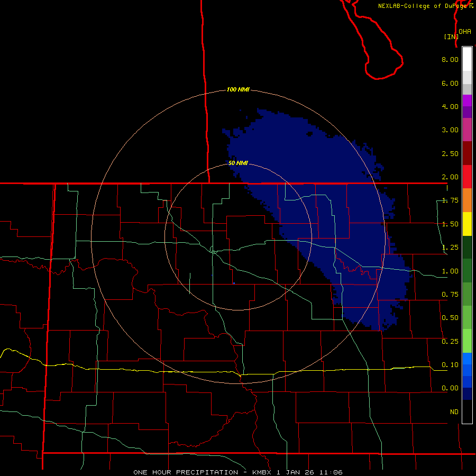476x476 pixels.
Task: Select the bright magenta legend swatch
Action: [x=467, y=100]
